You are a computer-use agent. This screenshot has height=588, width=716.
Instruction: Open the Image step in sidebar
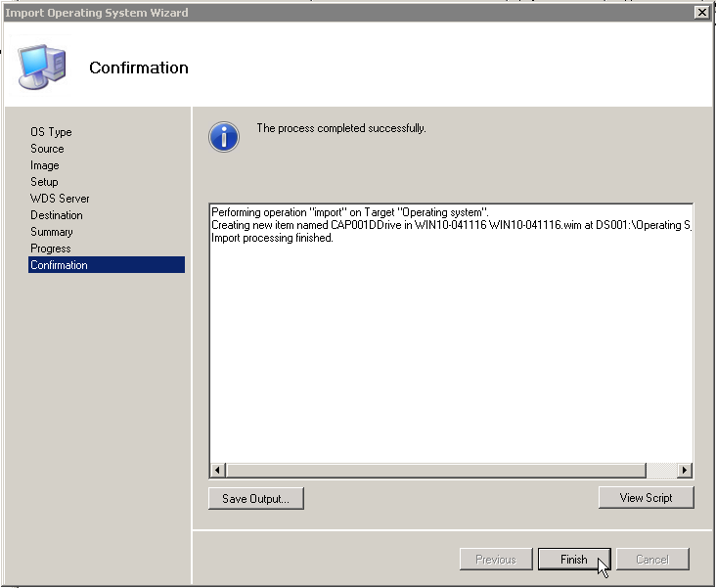click(45, 165)
